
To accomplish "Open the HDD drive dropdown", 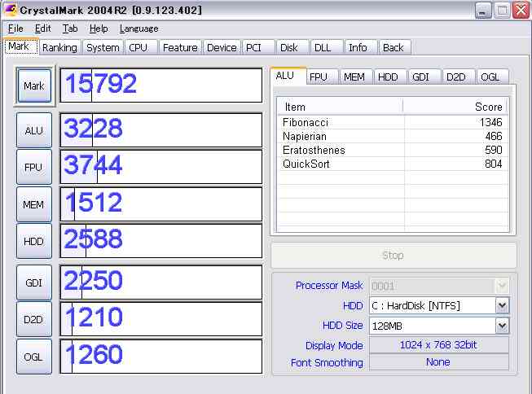I will (502, 305).
